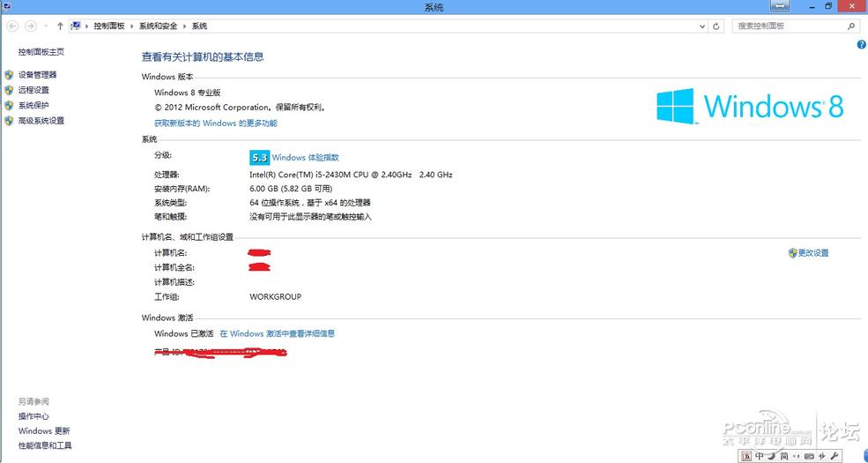Click the shield icon beside 远程设置
The width and height of the screenshot is (868, 463).
tap(9, 90)
